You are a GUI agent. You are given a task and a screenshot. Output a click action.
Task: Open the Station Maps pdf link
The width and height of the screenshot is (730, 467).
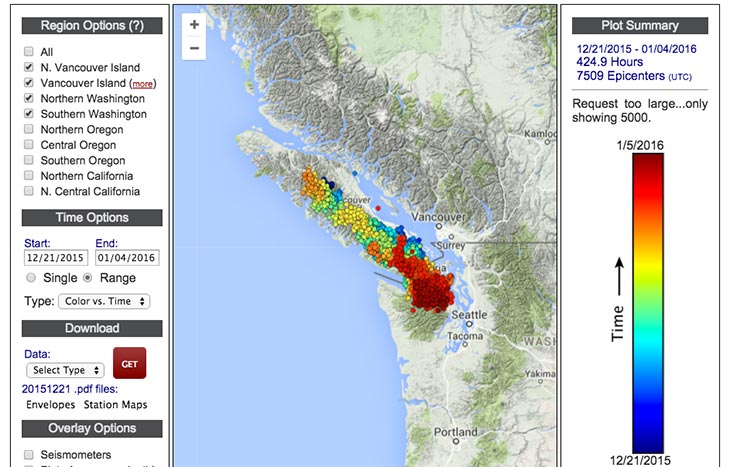pos(115,405)
